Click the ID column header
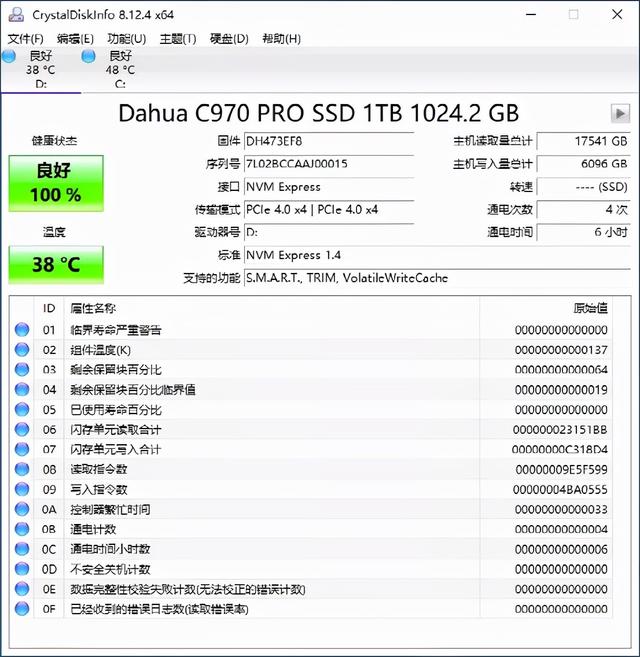The width and height of the screenshot is (640, 657). [x=49, y=308]
